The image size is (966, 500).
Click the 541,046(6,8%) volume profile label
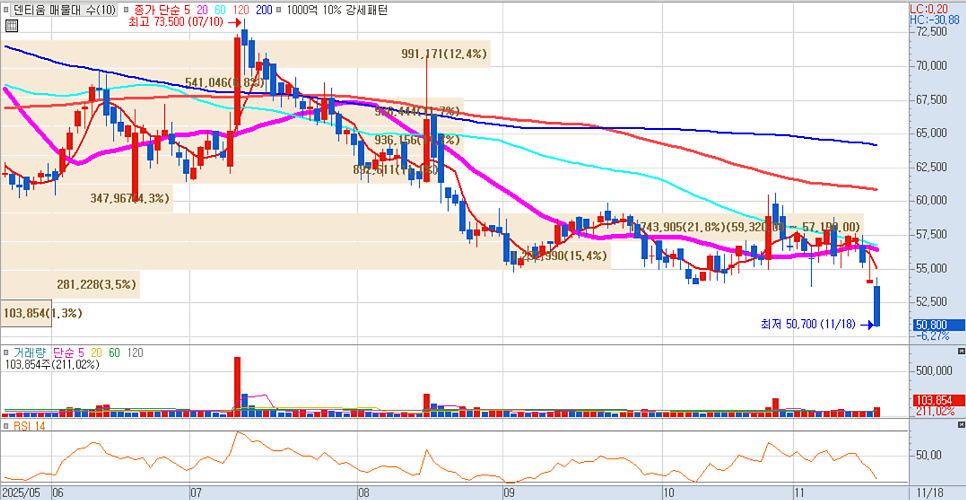point(224,82)
